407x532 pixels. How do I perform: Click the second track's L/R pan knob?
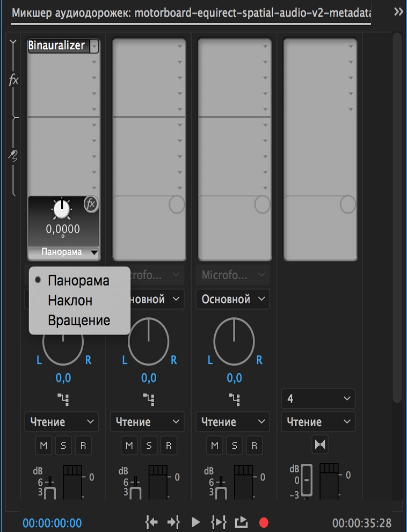[x=148, y=341]
